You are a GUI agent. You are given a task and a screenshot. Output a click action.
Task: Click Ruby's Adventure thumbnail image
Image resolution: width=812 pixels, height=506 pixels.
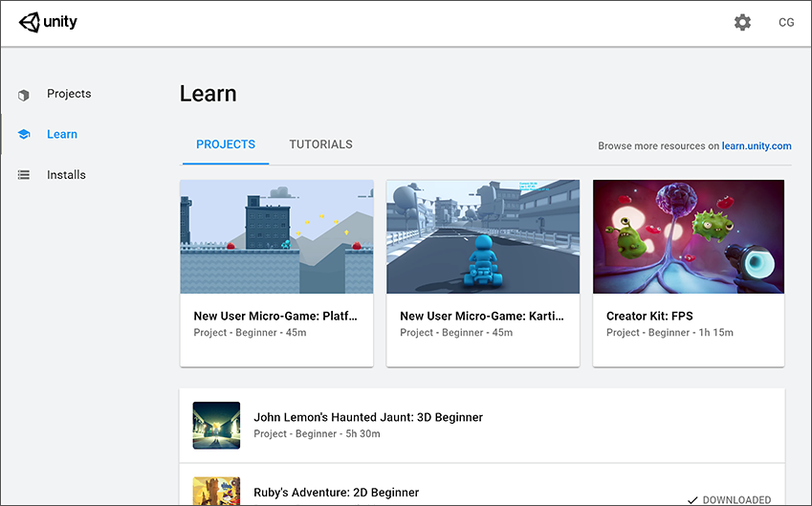[216, 492]
